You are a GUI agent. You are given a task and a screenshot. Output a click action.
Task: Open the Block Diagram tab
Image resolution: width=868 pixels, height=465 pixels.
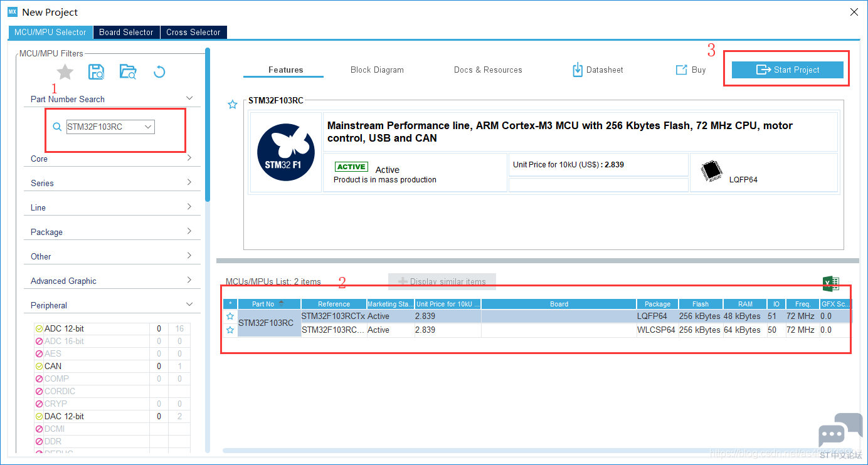coord(377,70)
